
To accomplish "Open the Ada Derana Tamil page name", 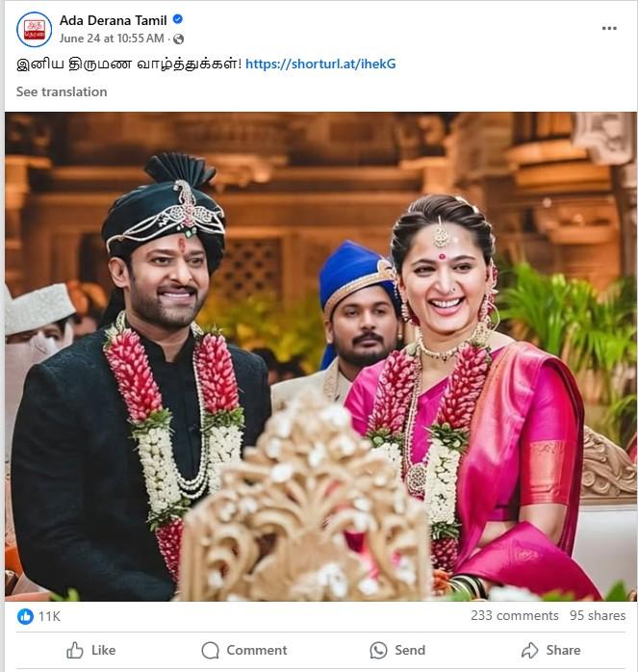I will coord(114,20).
